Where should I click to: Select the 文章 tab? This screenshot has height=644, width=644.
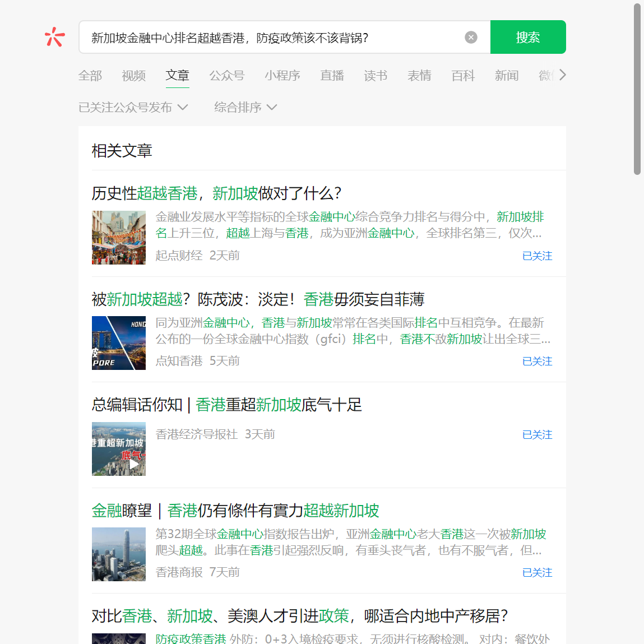click(x=178, y=76)
